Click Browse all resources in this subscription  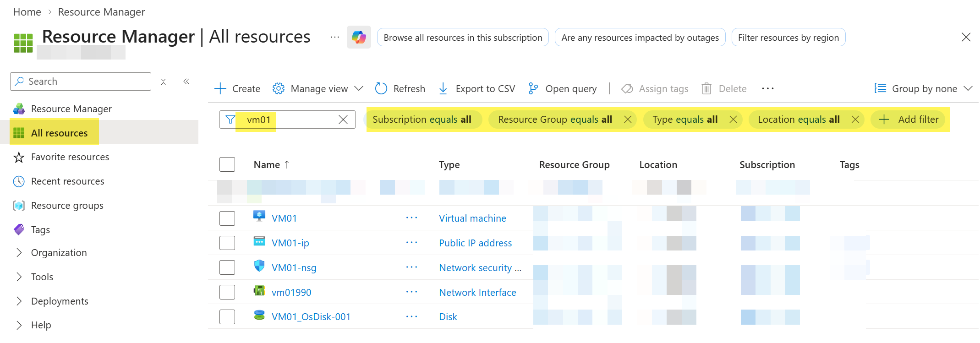463,38
